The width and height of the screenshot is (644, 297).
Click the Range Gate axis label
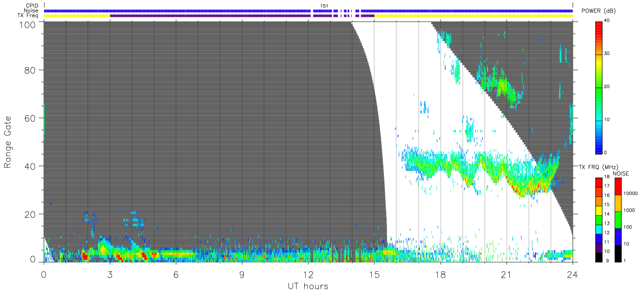(8, 141)
